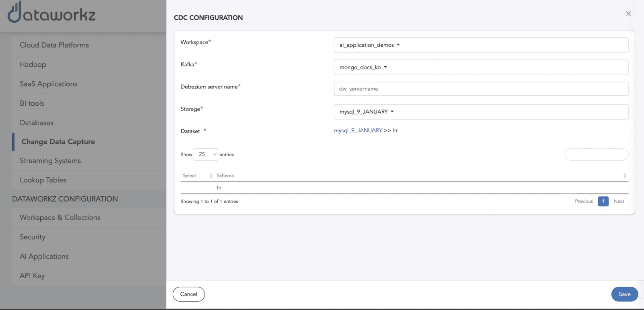Select the hr schema link
Viewport: 644px width, 310px height.
point(219,188)
